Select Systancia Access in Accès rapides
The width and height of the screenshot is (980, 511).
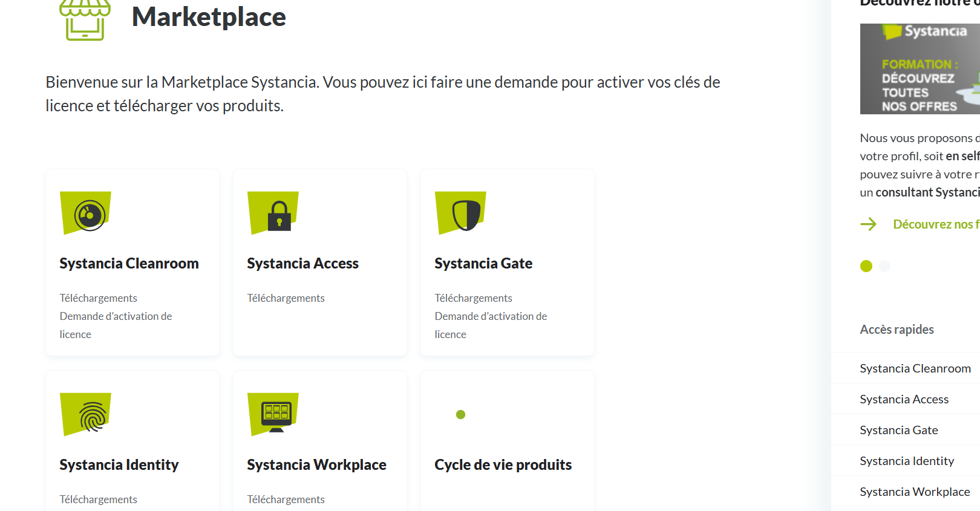point(904,399)
